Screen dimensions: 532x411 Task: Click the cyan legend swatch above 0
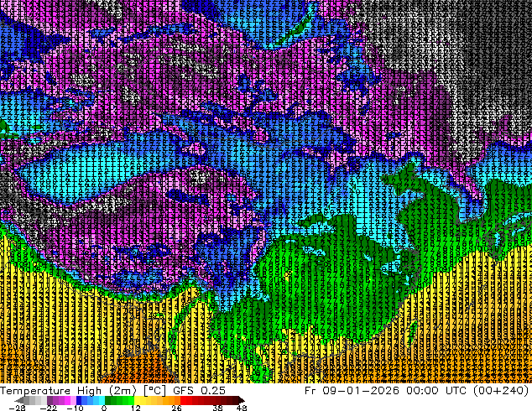(102, 400)
